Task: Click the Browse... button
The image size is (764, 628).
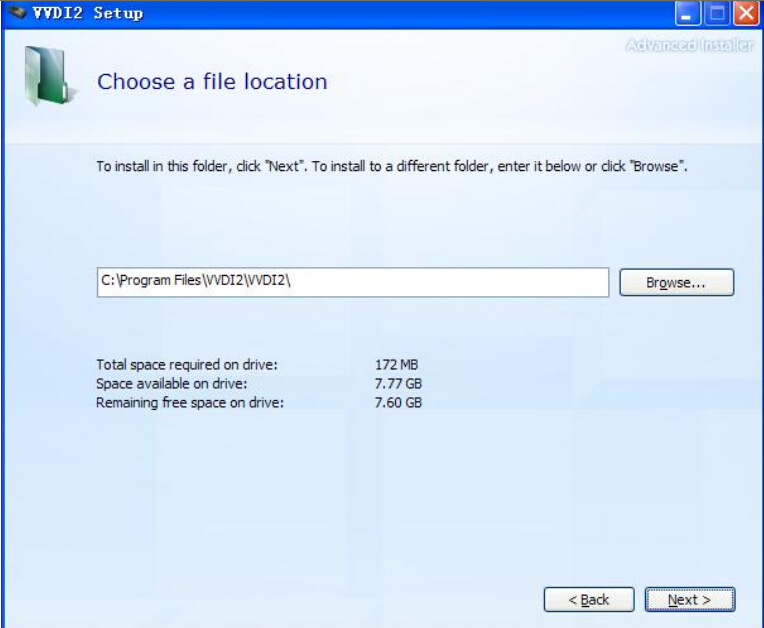Action: click(x=676, y=282)
